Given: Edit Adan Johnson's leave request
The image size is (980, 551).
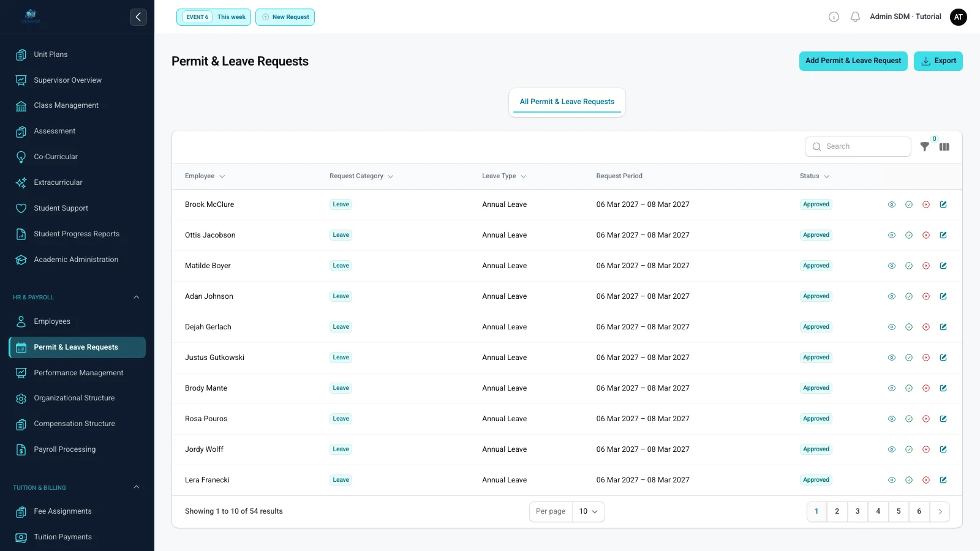Looking at the screenshot, I should click(943, 296).
